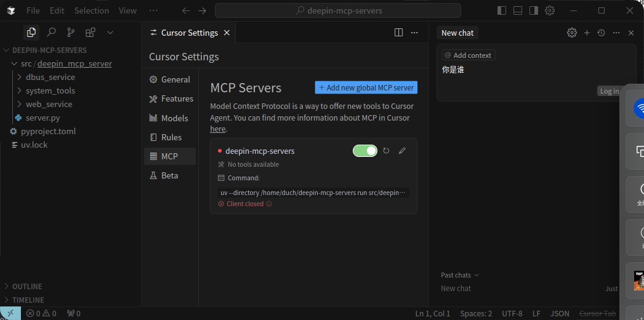
Task: Open the Explorer view icon
Action: 31,33
